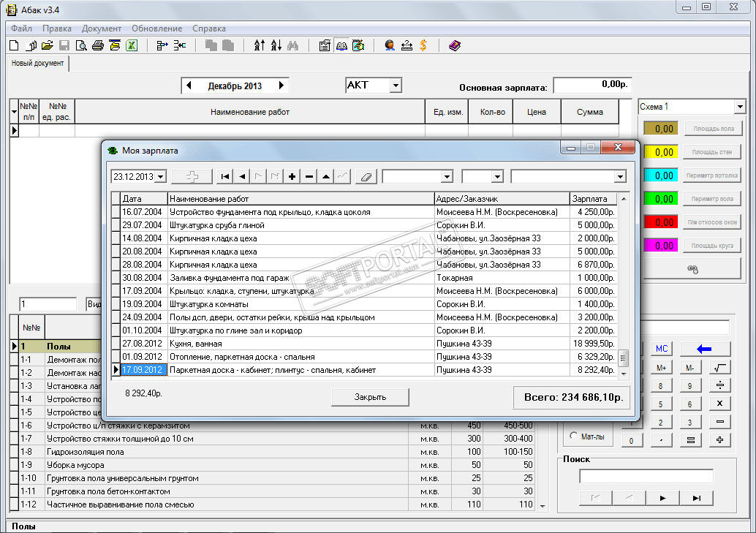The height and width of the screenshot is (533, 756).
Task: Click the Excel export icon
Action: pyautogui.click(x=132, y=45)
